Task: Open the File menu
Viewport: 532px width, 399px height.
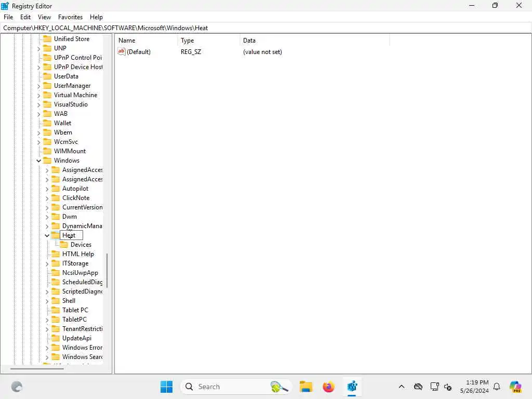Action: click(8, 17)
